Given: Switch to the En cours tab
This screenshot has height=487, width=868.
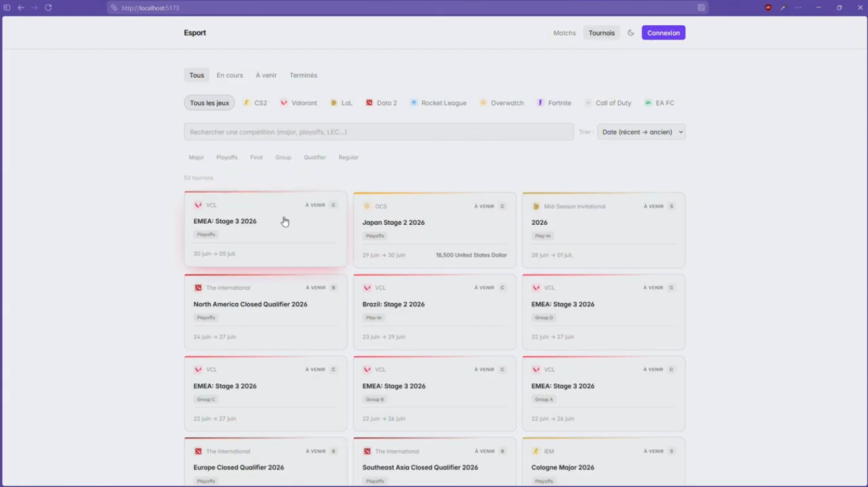Looking at the screenshot, I should (x=230, y=75).
